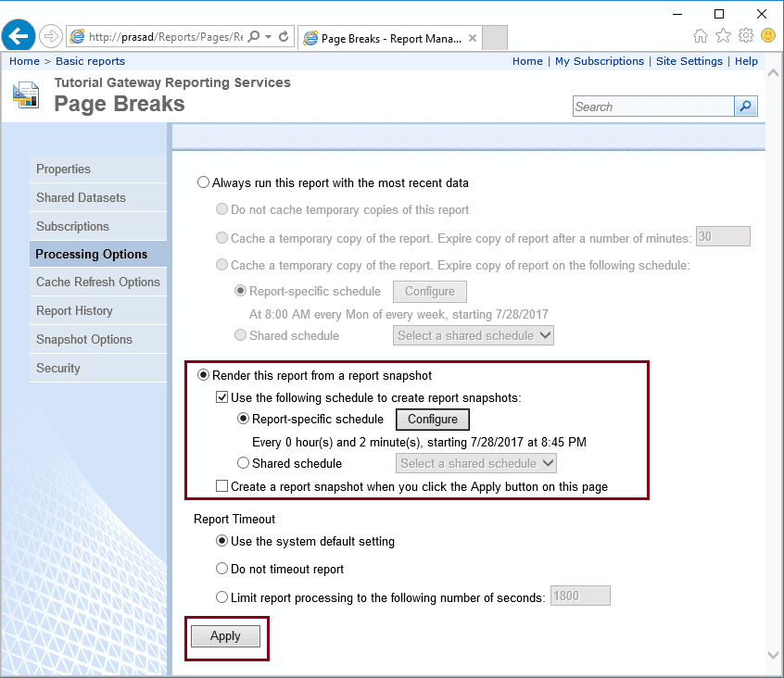This screenshot has height=678, width=784.
Task: Open Internet Explorer settings gear icon
Action: 744,33
